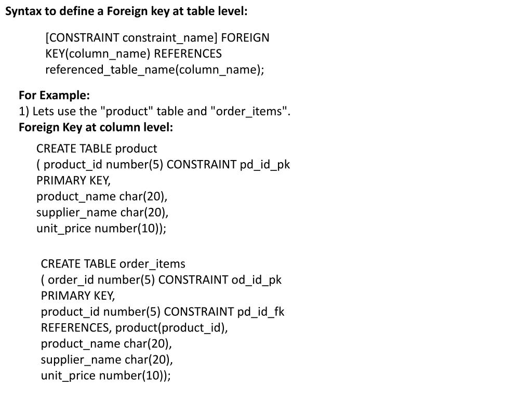Click 'product_name char(20),' in the product table

point(102,196)
